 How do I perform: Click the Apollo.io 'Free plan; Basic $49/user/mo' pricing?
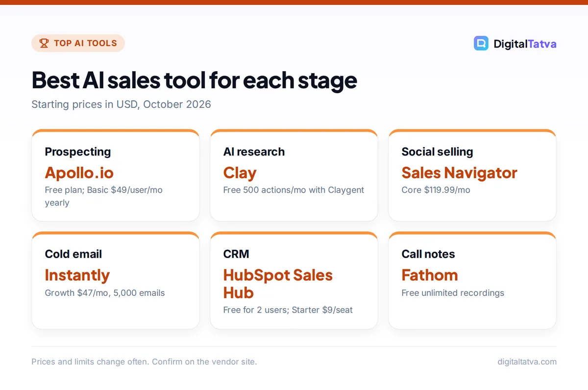pyautogui.click(x=104, y=196)
